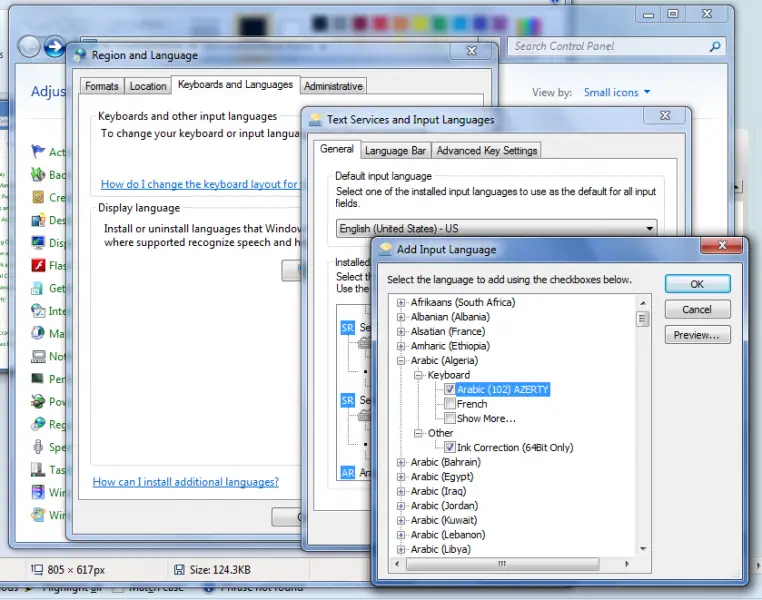Click the forward arrow in Control Panel window
This screenshot has width=762, height=600.
pos(54,47)
